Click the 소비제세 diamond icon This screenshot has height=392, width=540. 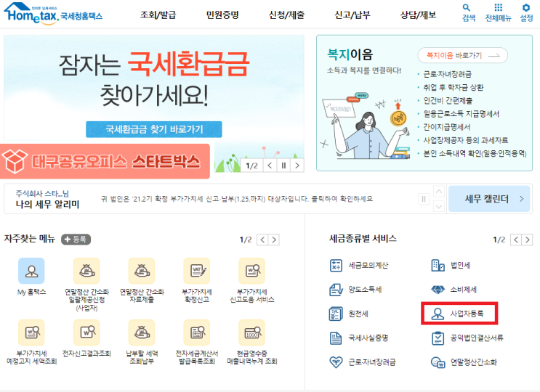pyautogui.click(x=438, y=290)
